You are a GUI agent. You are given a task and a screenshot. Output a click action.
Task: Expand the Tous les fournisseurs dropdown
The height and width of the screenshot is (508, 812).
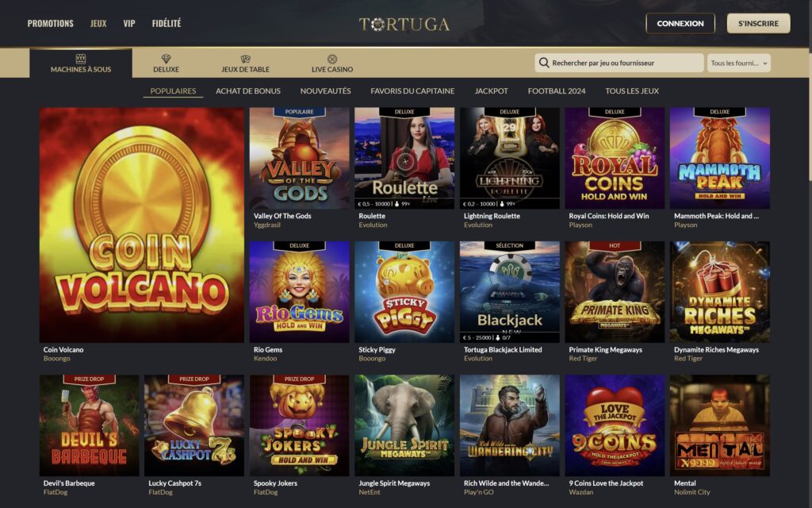point(739,63)
